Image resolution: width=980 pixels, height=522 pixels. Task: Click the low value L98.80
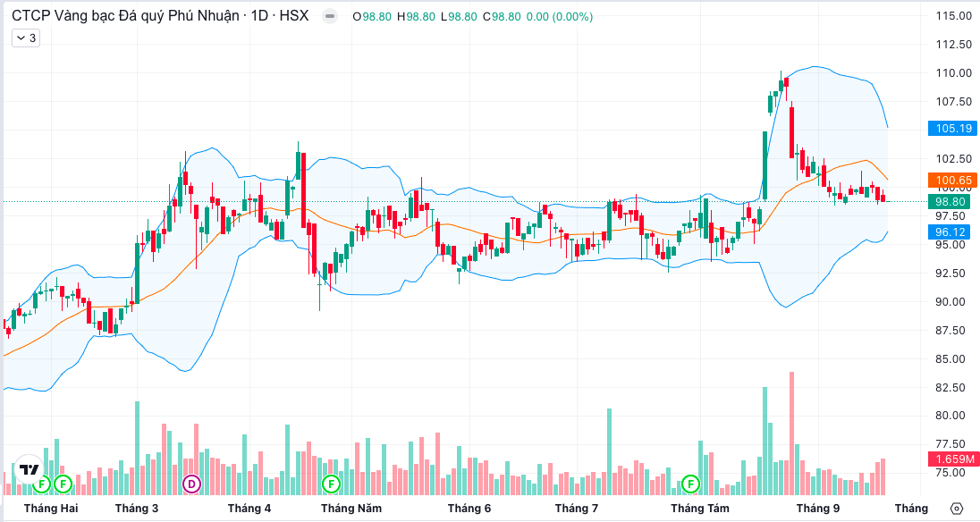(x=459, y=17)
